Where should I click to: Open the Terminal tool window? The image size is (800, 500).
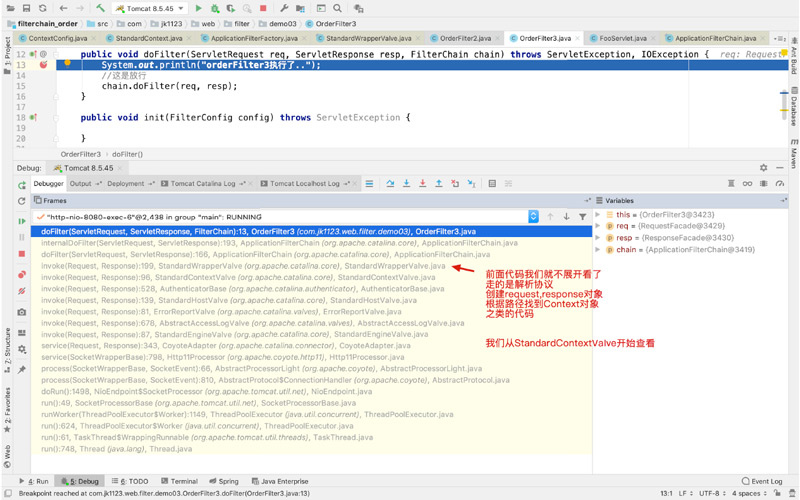[x=179, y=481]
